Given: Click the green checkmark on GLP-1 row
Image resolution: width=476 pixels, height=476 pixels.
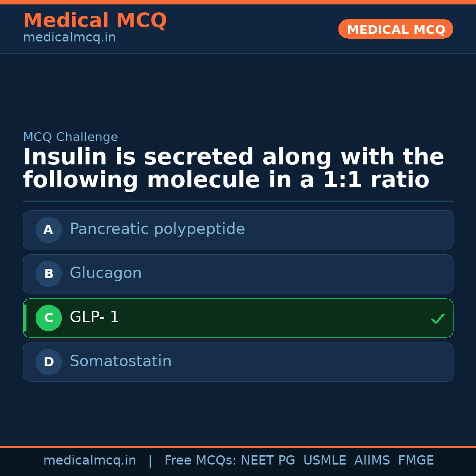Looking at the screenshot, I should tap(437, 319).
